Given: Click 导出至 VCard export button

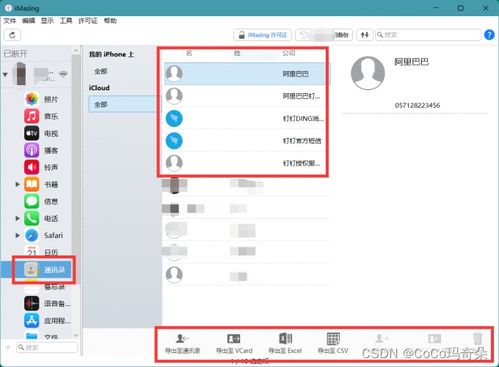Looking at the screenshot, I should (x=234, y=344).
